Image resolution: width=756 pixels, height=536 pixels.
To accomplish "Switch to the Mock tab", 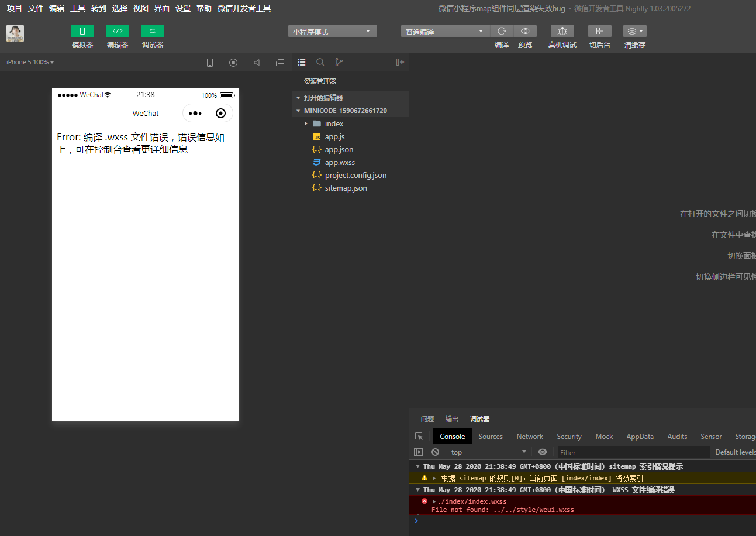I will coord(604,437).
